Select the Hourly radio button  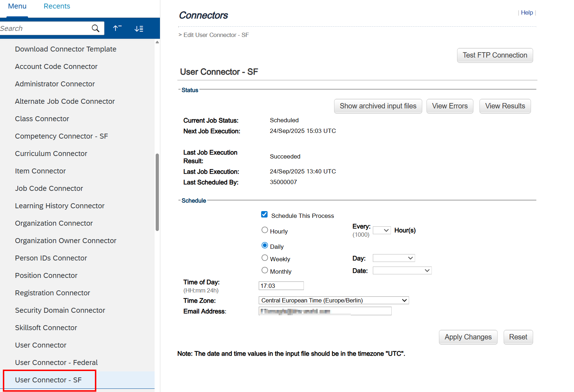click(x=265, y=230)
